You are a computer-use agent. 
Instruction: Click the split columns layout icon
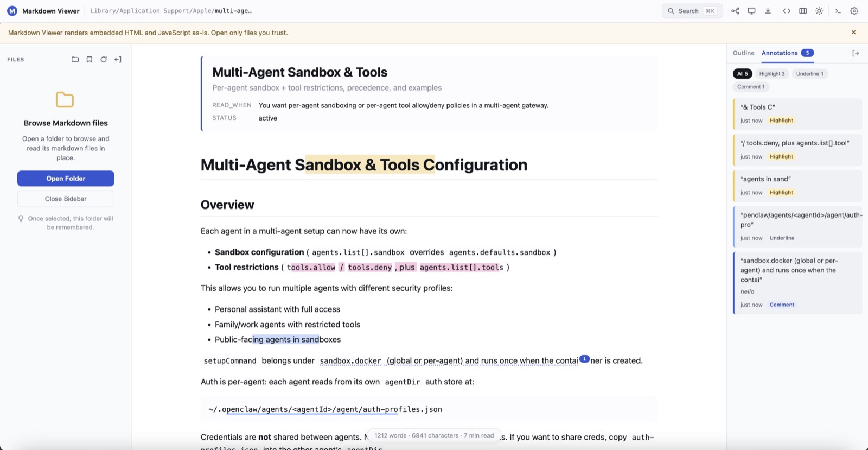[803, 11]
